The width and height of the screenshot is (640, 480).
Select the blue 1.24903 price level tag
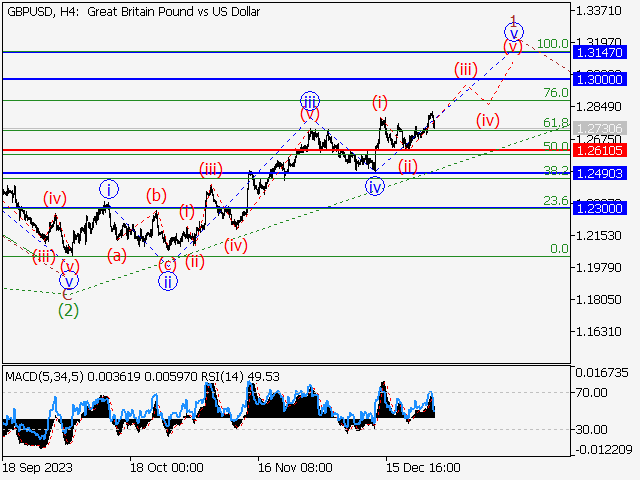click(600, 173)
